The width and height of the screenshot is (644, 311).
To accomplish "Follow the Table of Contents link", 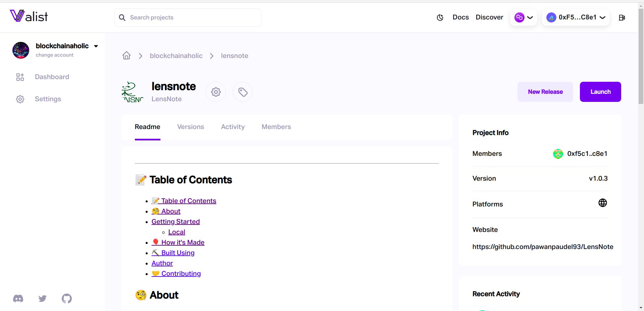I will coord(184,201).
